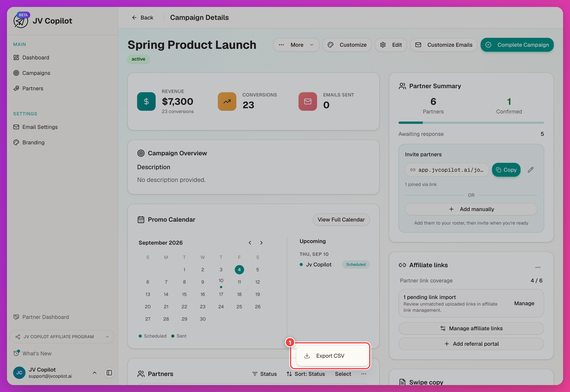
Task: Click Add manually button
Action: [471, 209]
